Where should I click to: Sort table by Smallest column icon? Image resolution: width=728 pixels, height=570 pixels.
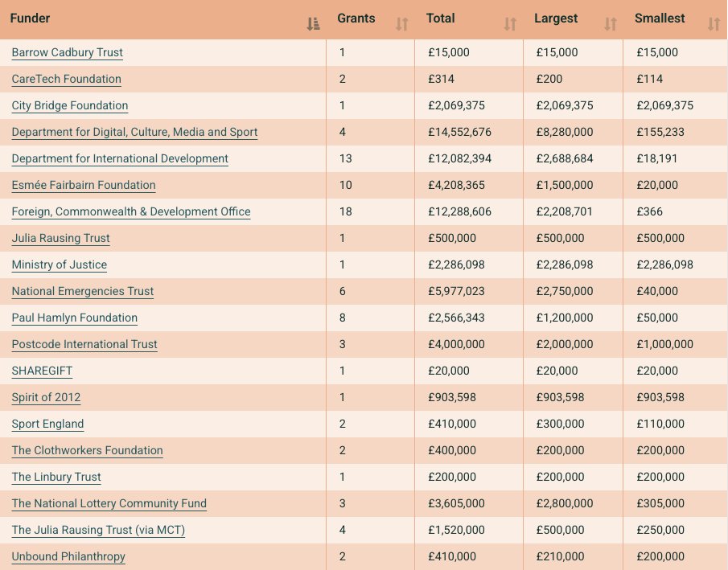point(714,23)
